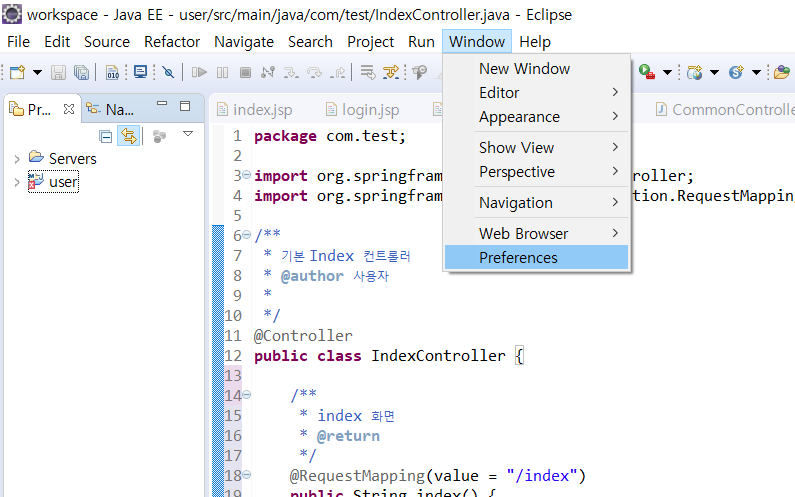This screenshot has width=795, height=497.
Task: Click the Save All icon
Action: tap(81, 73)
